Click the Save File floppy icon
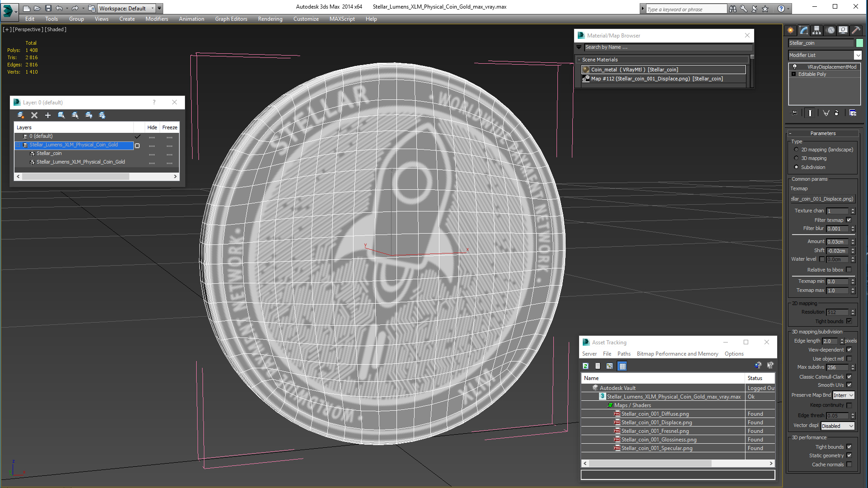Screen dimensions: 868x488 (x=48, y=8)
